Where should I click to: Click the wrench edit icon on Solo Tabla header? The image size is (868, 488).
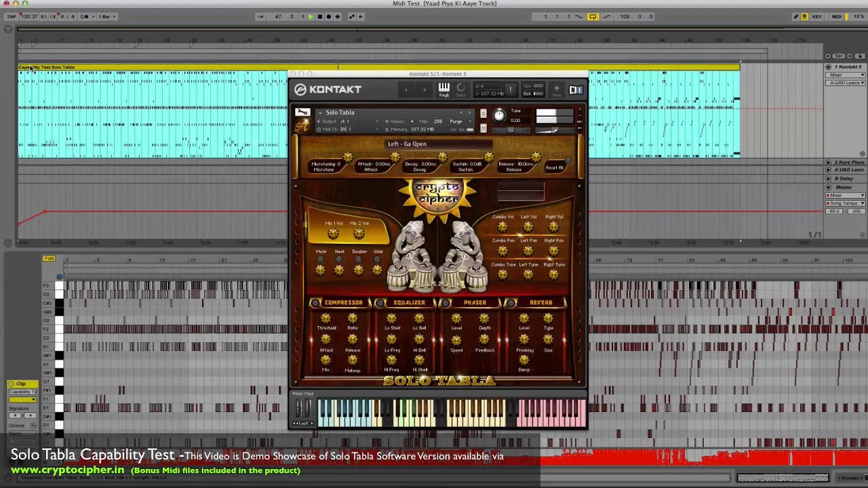coord(302,112)
